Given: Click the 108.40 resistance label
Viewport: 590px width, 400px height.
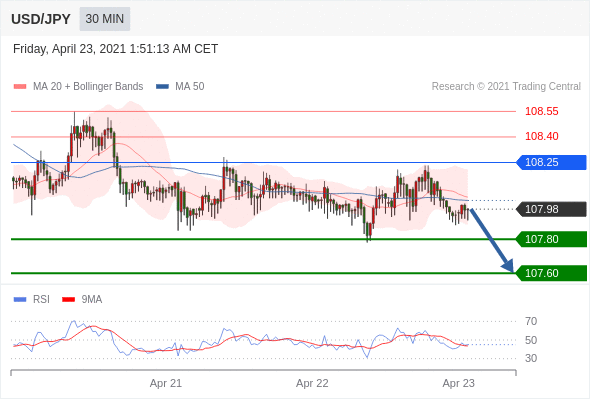Looking at the screenshot, I should coord(541,136).
